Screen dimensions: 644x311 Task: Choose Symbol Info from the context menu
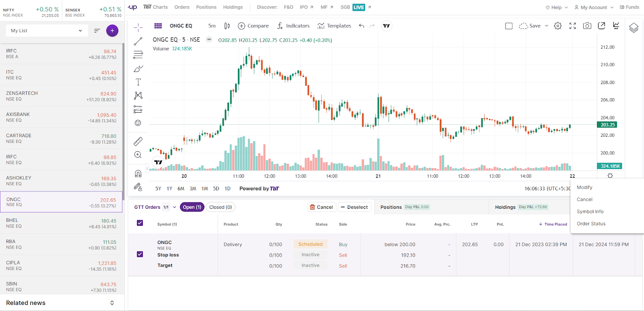click(x=590, y=212)
